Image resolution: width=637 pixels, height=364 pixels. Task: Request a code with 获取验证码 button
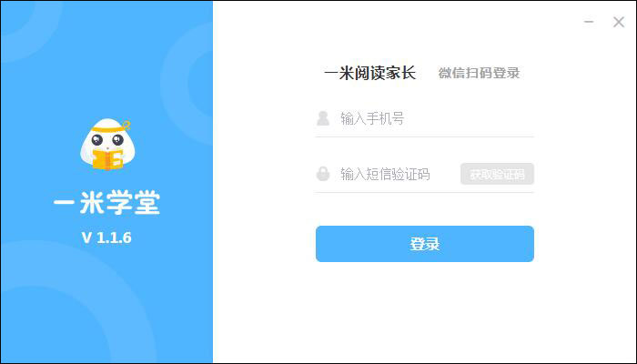coord(497,174)
